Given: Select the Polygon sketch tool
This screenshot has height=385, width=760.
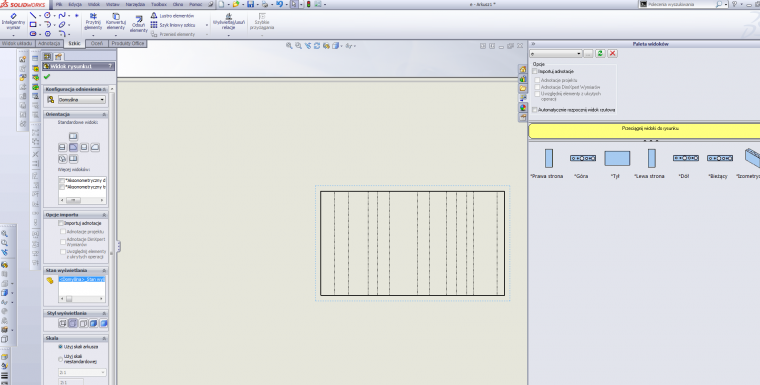Looking at the screenshot, I should (48, 34).
